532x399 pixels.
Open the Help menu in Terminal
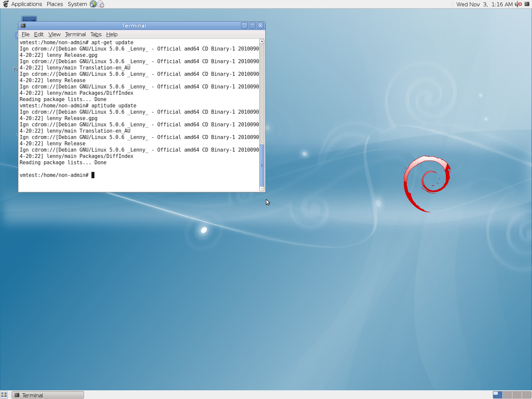[x=112, y=34]
